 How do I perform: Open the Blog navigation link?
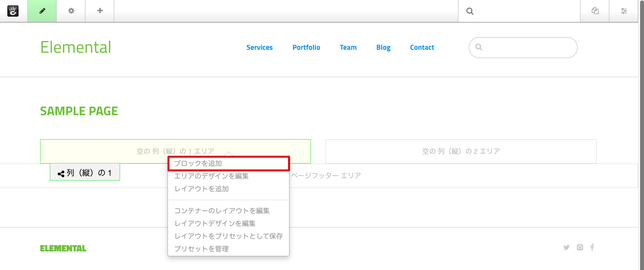pyautogui.click(x=383, y=47)
